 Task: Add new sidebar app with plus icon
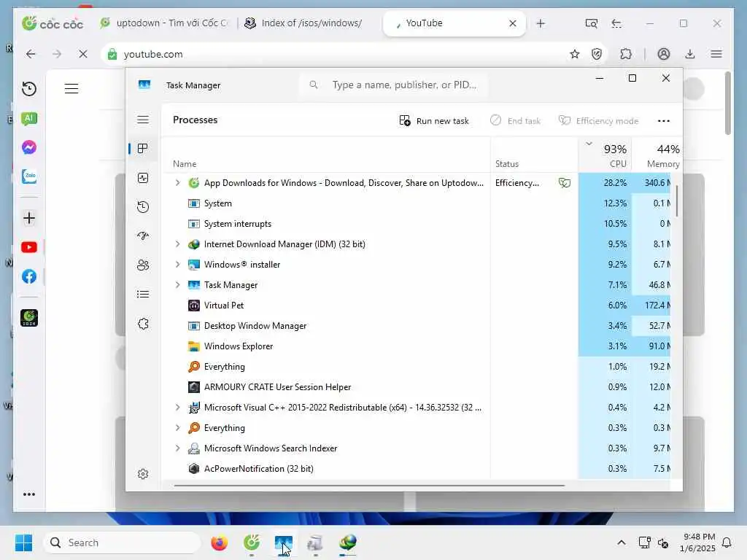pos(29,218)
